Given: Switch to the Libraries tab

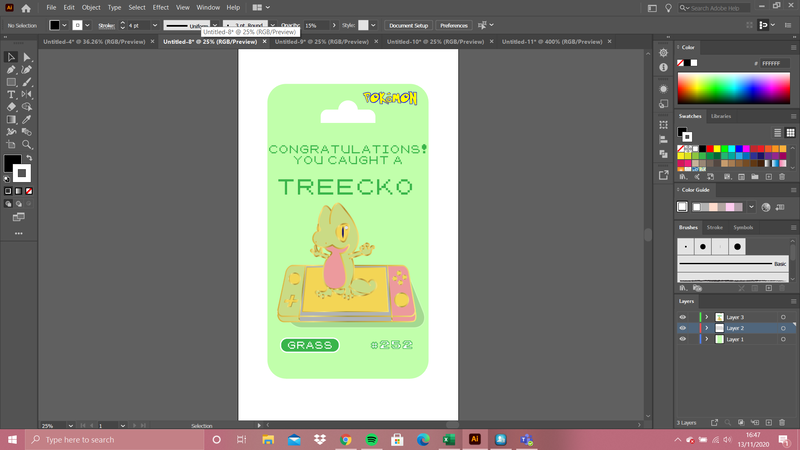Looking at the screenshot, I should tap(721, 116).
